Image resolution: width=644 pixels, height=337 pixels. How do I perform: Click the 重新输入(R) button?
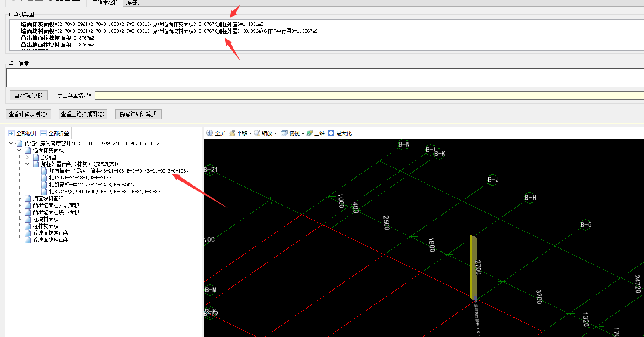tap(28, 95)
